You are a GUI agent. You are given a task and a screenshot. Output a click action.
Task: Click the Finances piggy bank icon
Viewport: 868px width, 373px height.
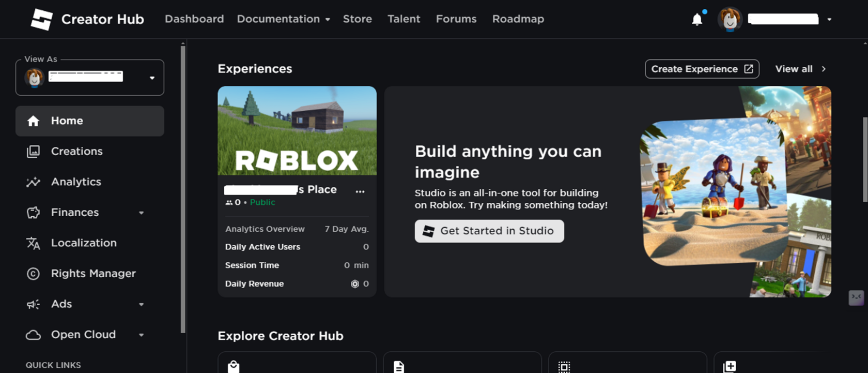33,213
